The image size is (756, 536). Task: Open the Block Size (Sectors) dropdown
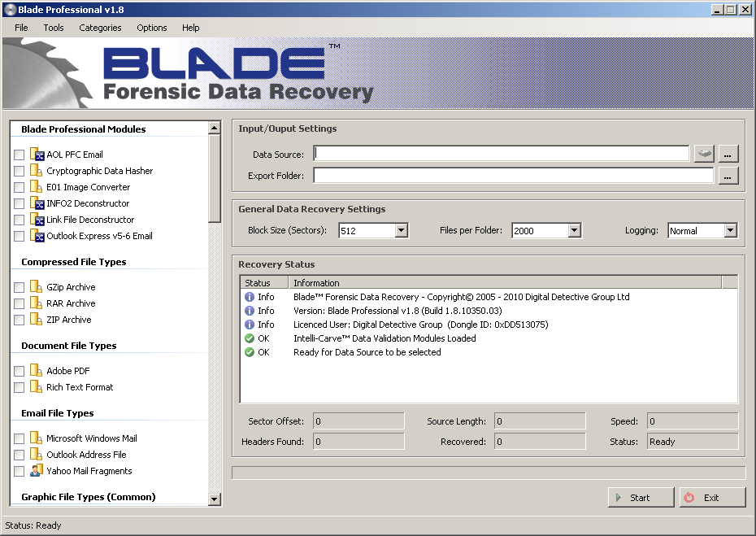click(x=401, y=231)
